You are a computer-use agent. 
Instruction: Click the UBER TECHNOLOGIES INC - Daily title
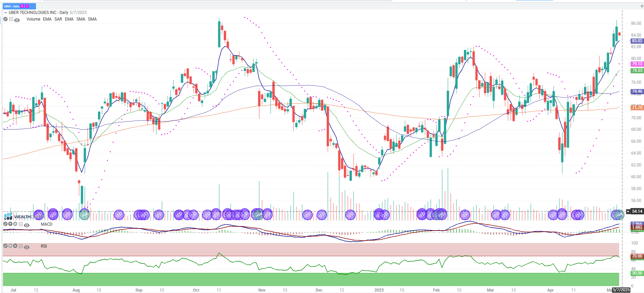pos(38,13)
